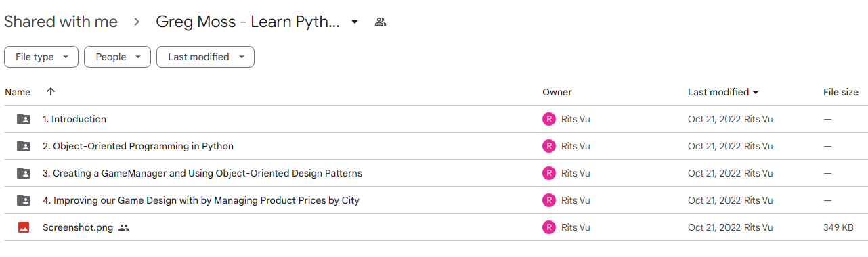Toggle sort direction arrow next to Name
This screenshot has height=257, width=868.
click(51, 92)
